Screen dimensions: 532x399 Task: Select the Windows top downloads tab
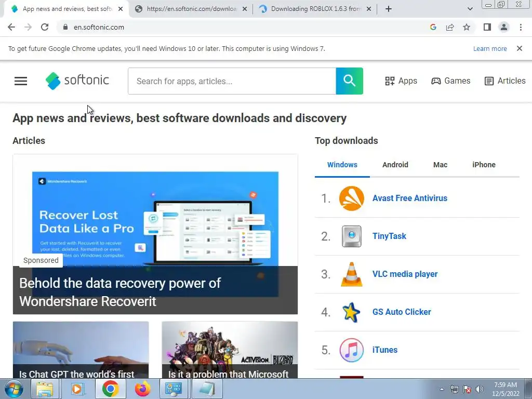[342, 165]
